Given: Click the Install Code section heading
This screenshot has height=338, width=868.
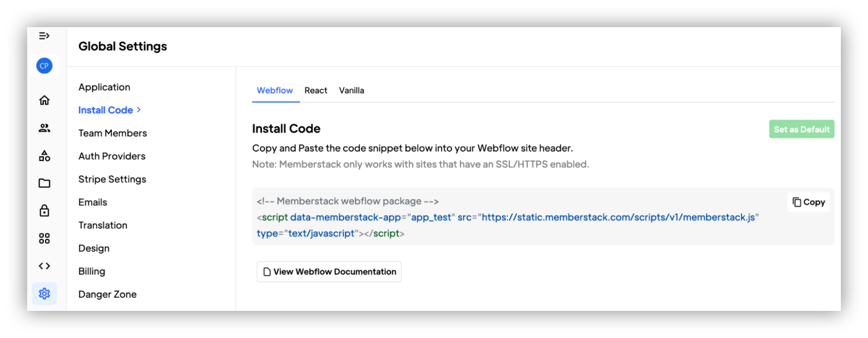Looking at the screenshot, I should tap(286, 129).
